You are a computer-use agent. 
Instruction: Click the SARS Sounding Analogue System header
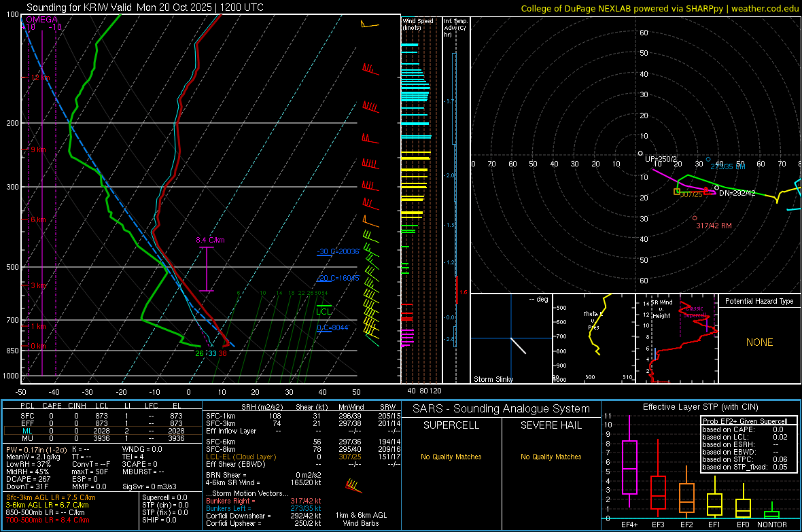pyautogui.click(x=502, y=409)
